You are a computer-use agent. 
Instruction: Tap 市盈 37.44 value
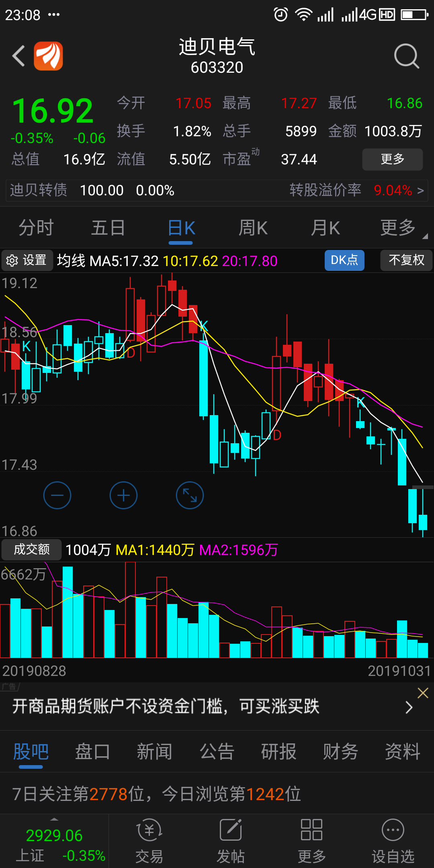(299, 160)
